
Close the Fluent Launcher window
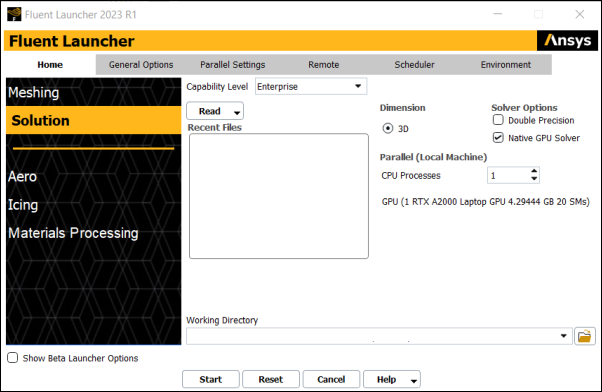tap(580, 14)
